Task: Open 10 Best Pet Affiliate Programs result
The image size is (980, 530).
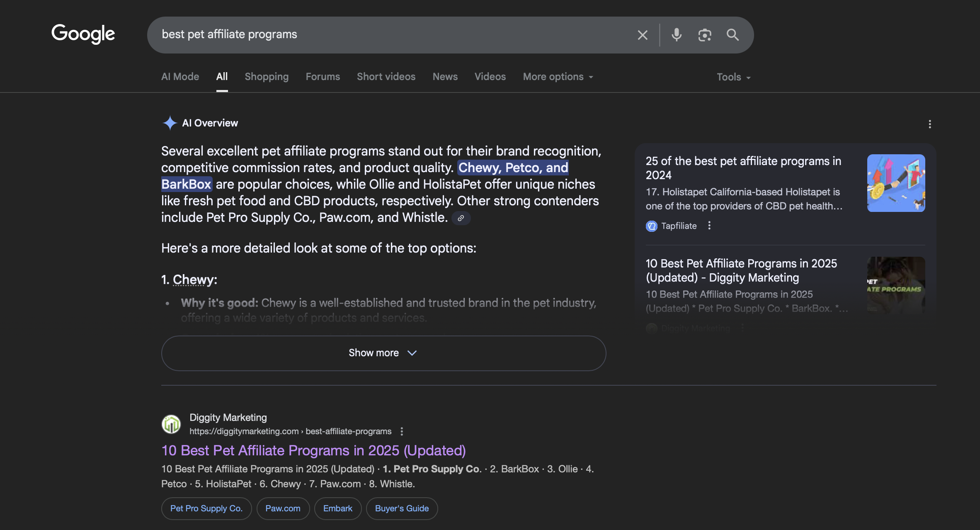Action: coord(313,451)
